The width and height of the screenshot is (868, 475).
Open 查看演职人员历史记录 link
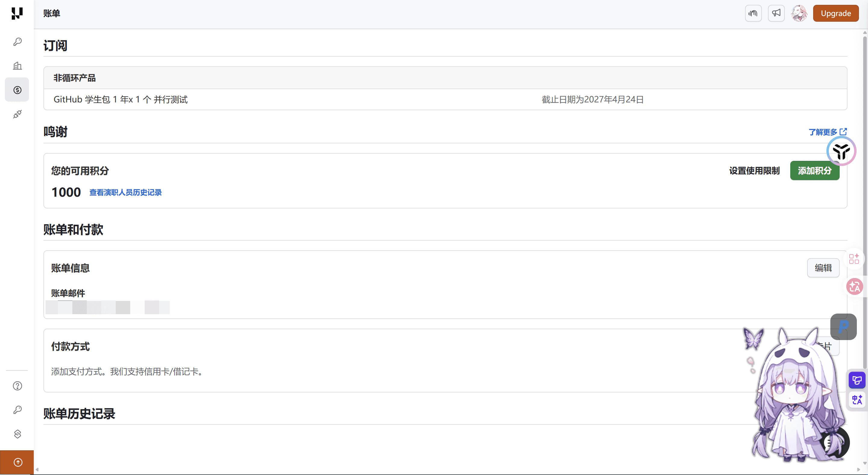point(125,192)
